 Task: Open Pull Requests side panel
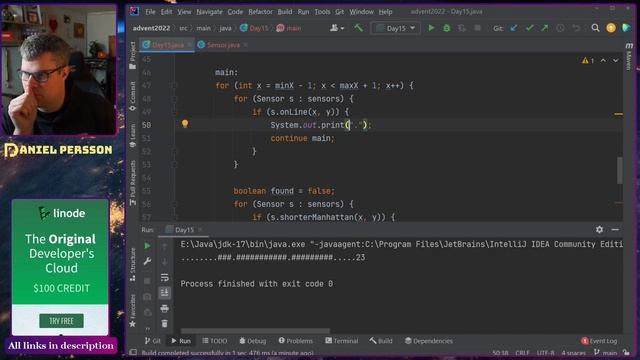click(133, 182)
